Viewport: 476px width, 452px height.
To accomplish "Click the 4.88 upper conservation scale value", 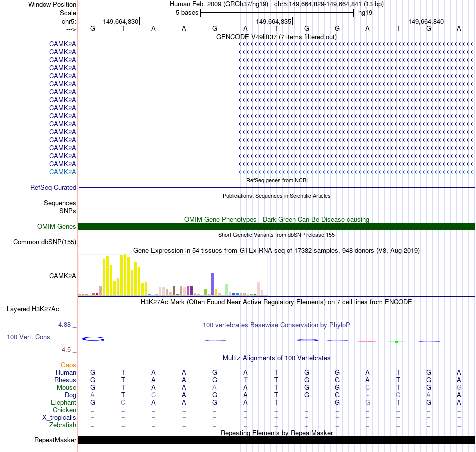I will pyautogui.click(x=64, y=325).
